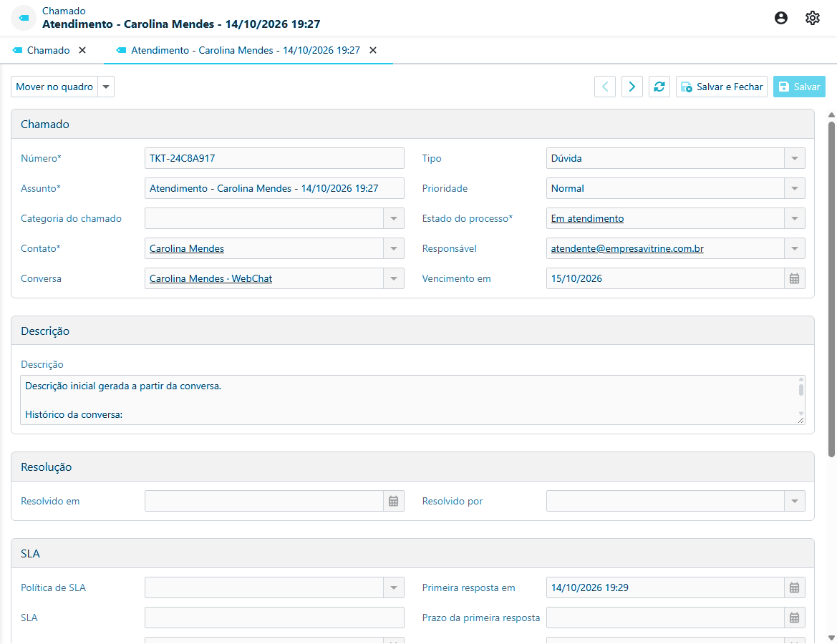Viewport: 837px width, 644px height.
Task: Click the SLA input field
Action: point(274,618)
